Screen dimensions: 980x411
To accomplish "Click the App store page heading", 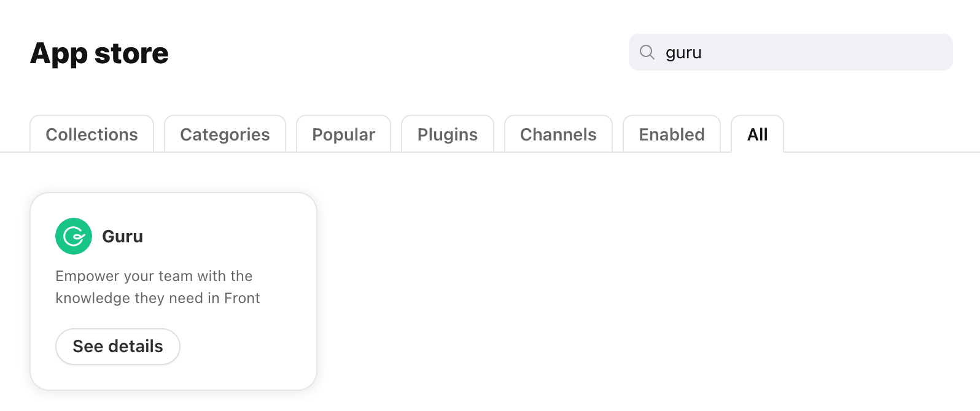I will [x=99, y=53].
